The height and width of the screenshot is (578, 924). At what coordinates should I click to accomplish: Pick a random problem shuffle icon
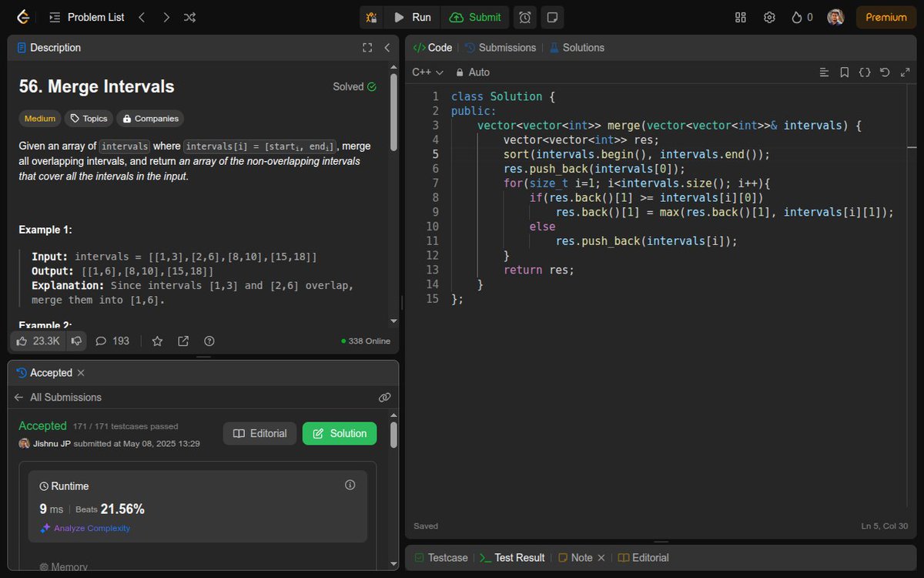(189, 17)
